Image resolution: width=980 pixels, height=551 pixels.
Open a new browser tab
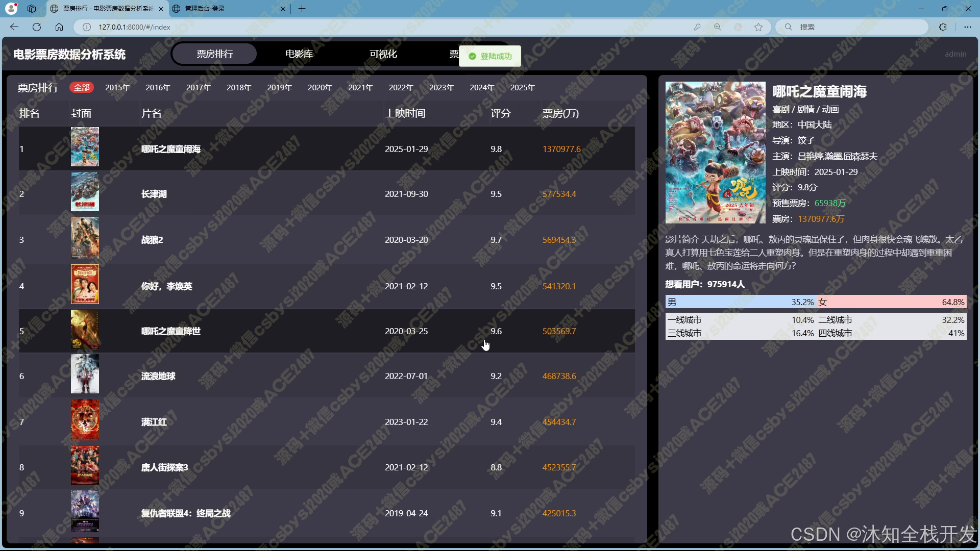click(x=302, y=9)
